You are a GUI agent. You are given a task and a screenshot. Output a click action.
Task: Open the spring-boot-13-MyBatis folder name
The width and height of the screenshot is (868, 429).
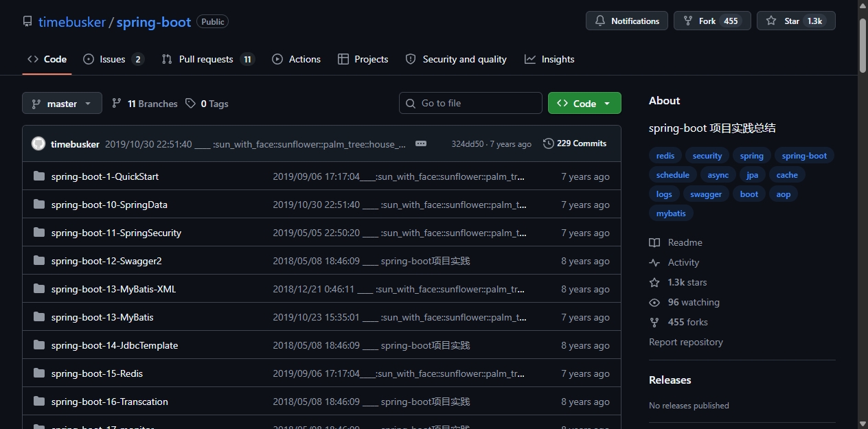tap(102, 317)
